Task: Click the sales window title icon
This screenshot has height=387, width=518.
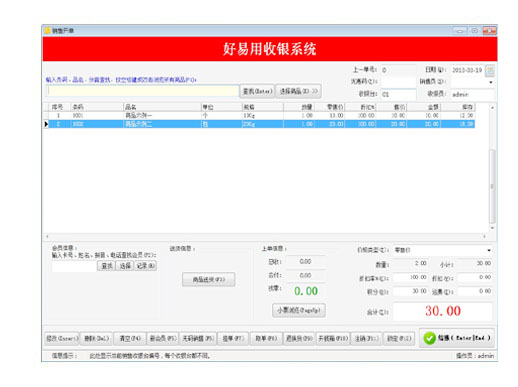Action: click(x=47, y=31)
